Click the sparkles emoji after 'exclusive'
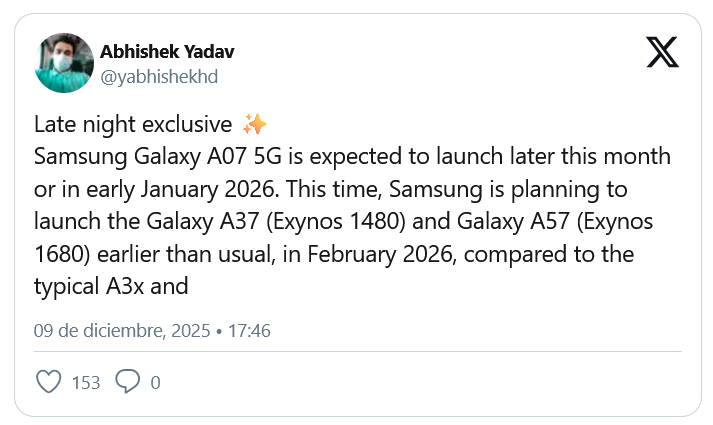 point(254,125)
